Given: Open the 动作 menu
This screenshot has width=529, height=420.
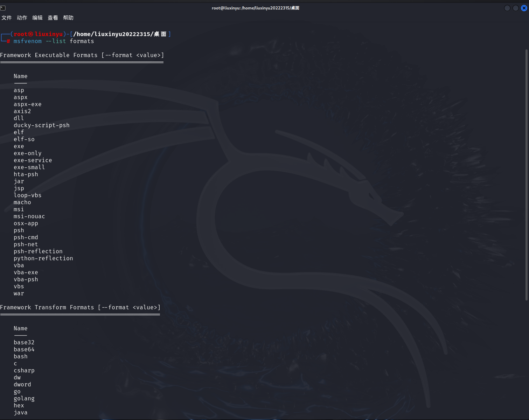Looking at the screenshot, I should coord(22,18).
